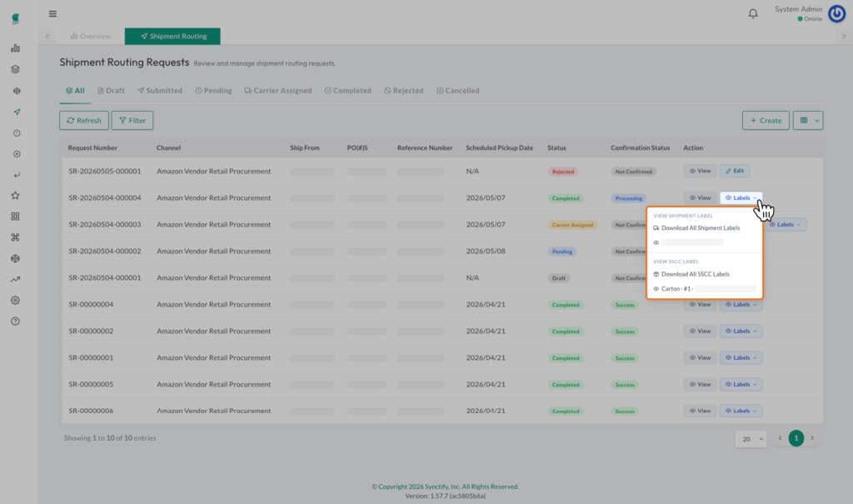The height and width of the screenshot is (504, 853).
Task: View the Carton #1 SSCC label
Action: click(705, 289)
